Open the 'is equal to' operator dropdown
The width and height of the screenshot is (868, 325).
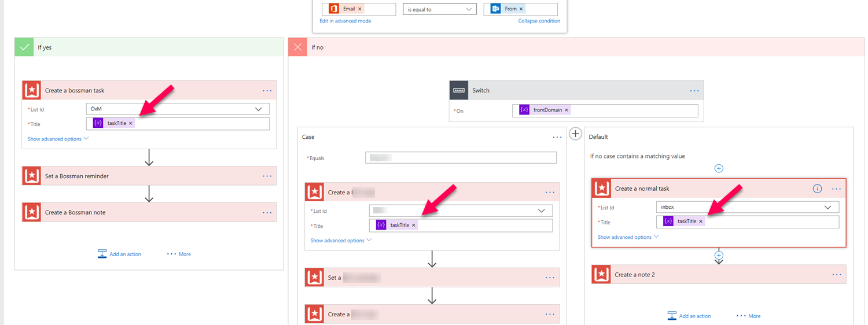point(469,9)
